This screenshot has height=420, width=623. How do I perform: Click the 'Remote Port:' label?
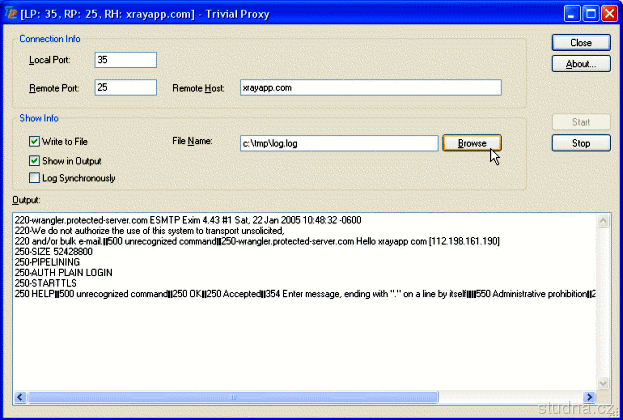tap(54, 88)
